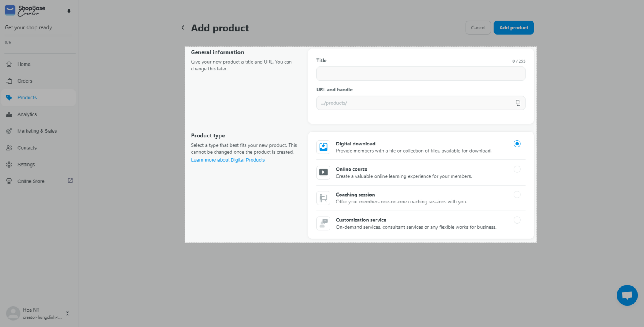Image resolution: width=644 pixels, height=327 pixels.
Task: Click the Products tag icon
Action: [x=9, y=98]
